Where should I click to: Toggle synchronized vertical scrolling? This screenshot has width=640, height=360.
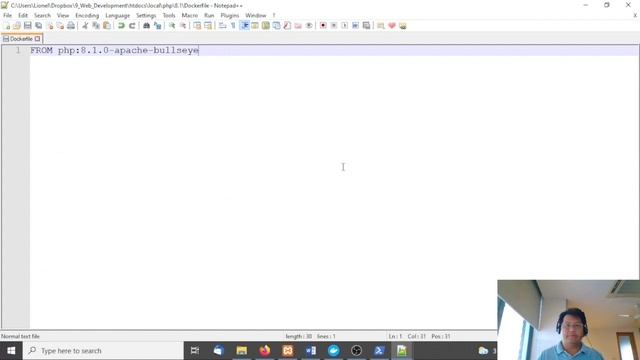coord(197,26)
